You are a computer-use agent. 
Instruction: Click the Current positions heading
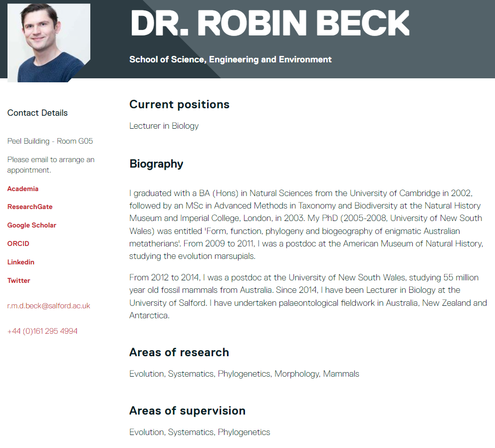(x=179, y=104)
